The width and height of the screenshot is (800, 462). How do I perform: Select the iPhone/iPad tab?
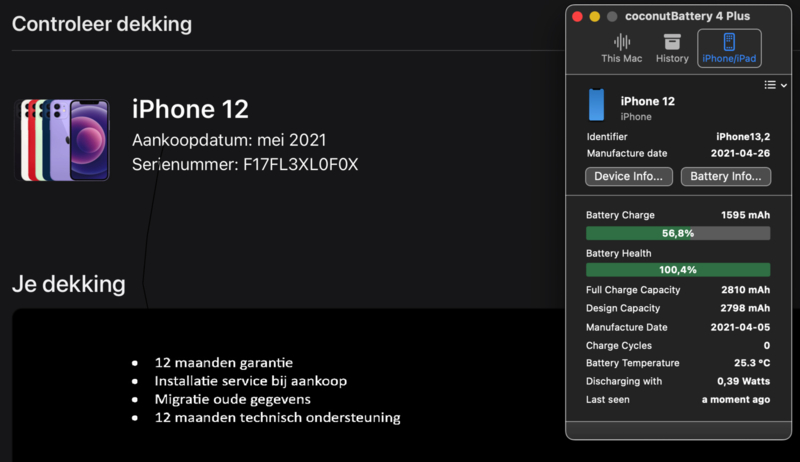pos(729,48)
